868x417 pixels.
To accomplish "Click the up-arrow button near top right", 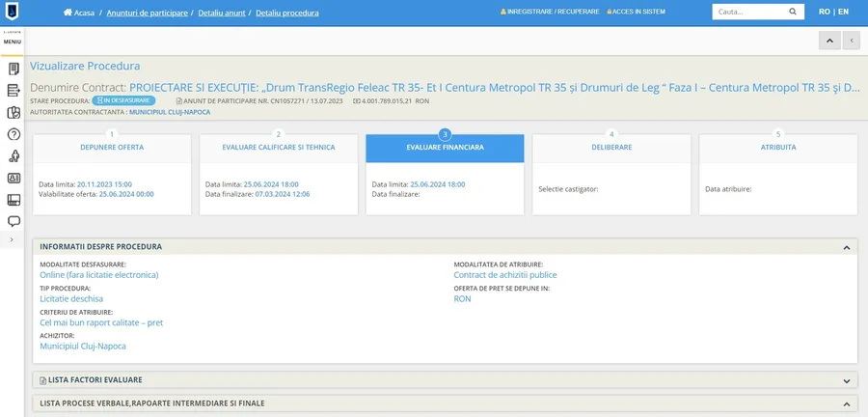I will click(829, 41).
